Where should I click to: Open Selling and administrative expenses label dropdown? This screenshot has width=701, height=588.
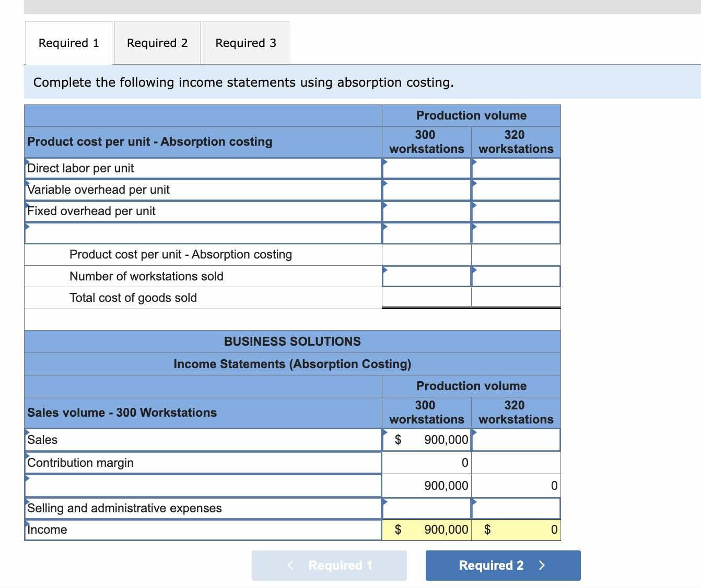pos(203,508)
